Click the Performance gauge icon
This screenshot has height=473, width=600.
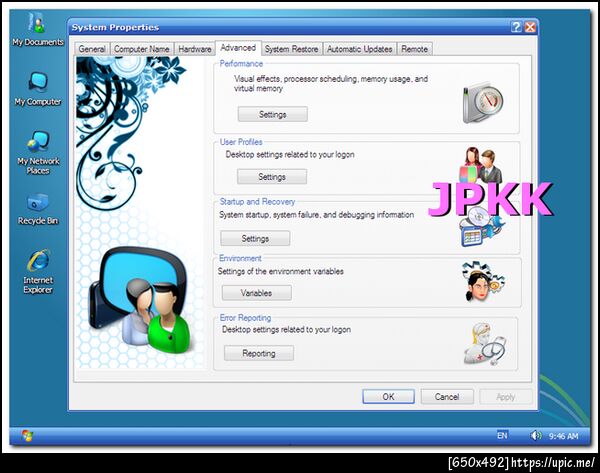click(x=483, y=102)
